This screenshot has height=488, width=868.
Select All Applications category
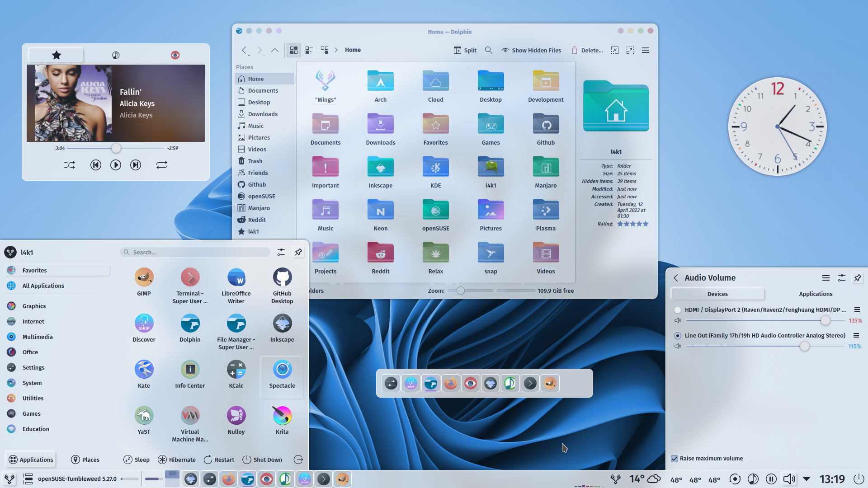point(57,286)
